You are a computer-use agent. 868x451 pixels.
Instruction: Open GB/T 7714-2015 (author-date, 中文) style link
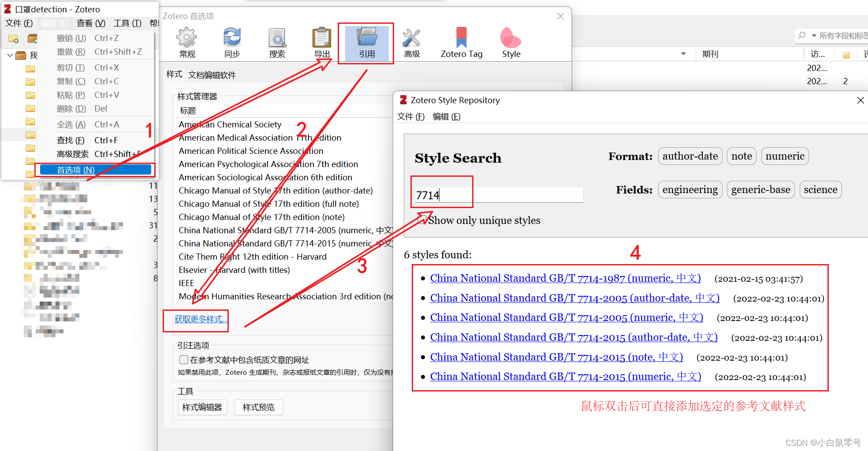coord(574,337)
